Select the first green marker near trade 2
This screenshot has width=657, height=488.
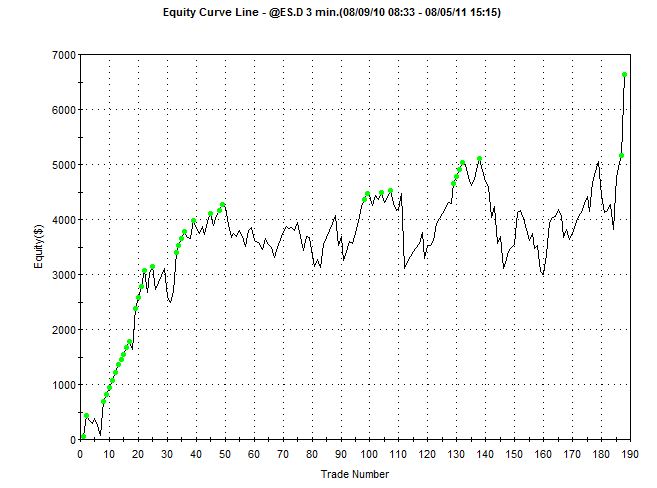tap(86, 416)
